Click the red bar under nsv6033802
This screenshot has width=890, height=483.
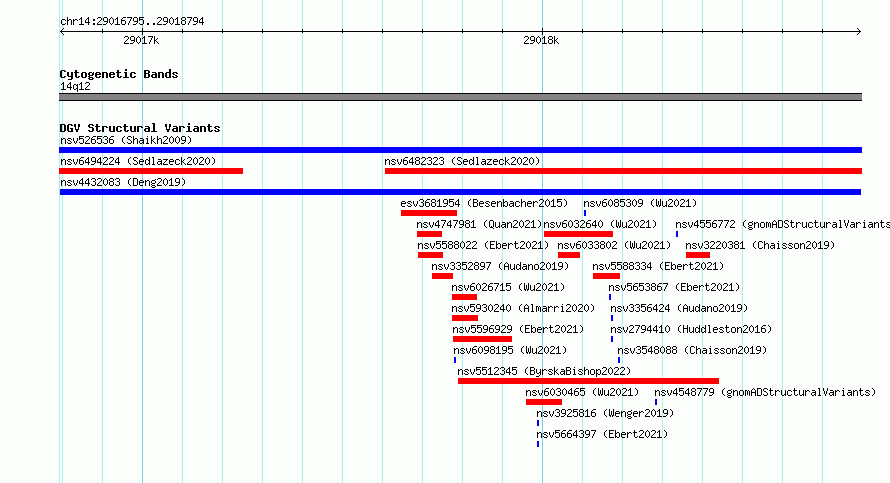569,255
